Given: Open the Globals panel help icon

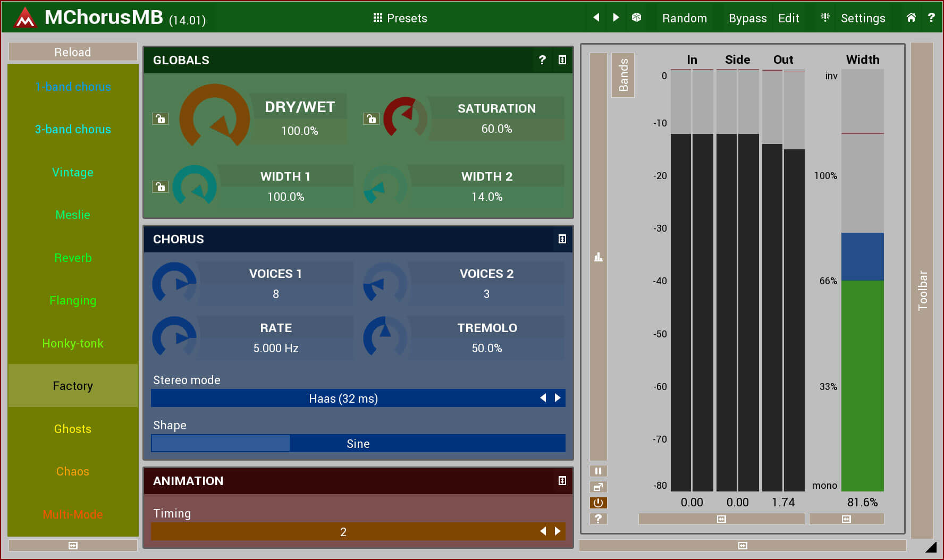Looking at the screenshot, I should tap(542, 60).
